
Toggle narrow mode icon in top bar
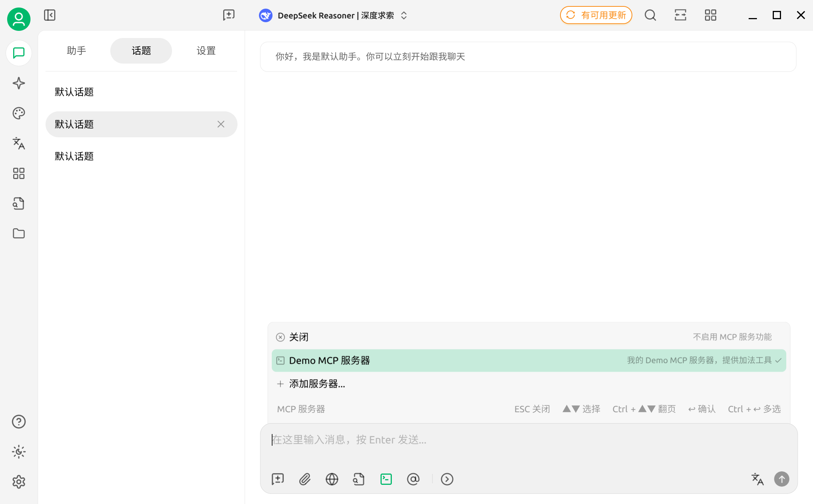(680, 15)
